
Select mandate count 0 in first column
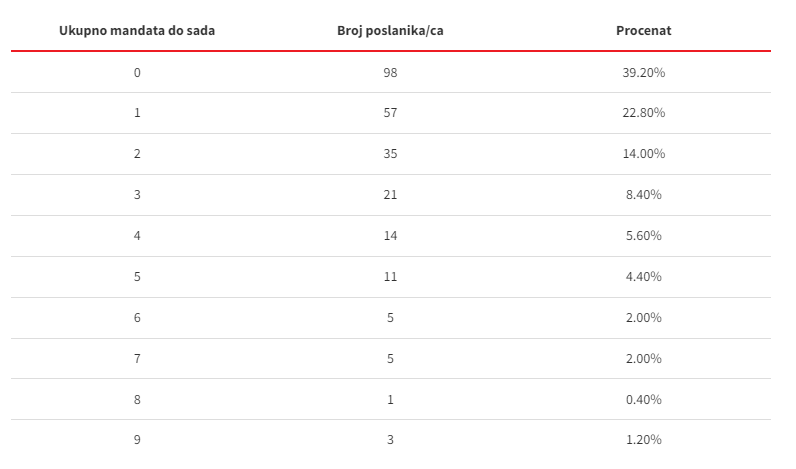coord(137,73)
